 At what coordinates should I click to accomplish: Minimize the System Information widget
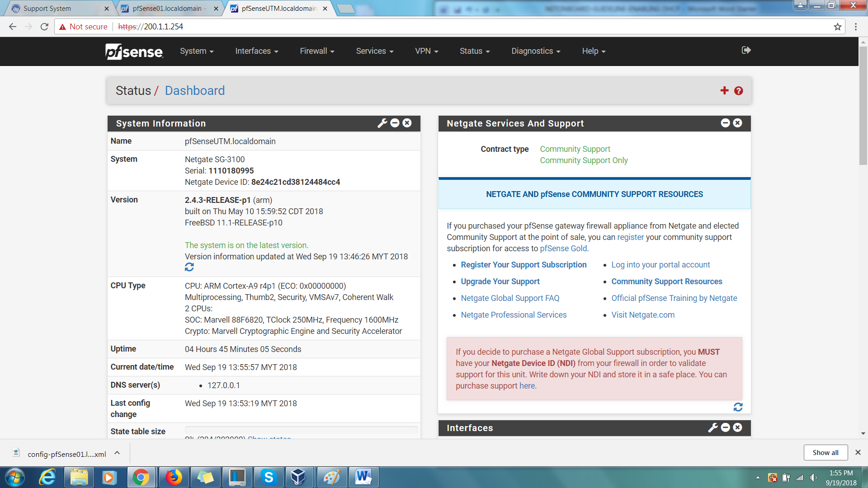click(395, 123)
